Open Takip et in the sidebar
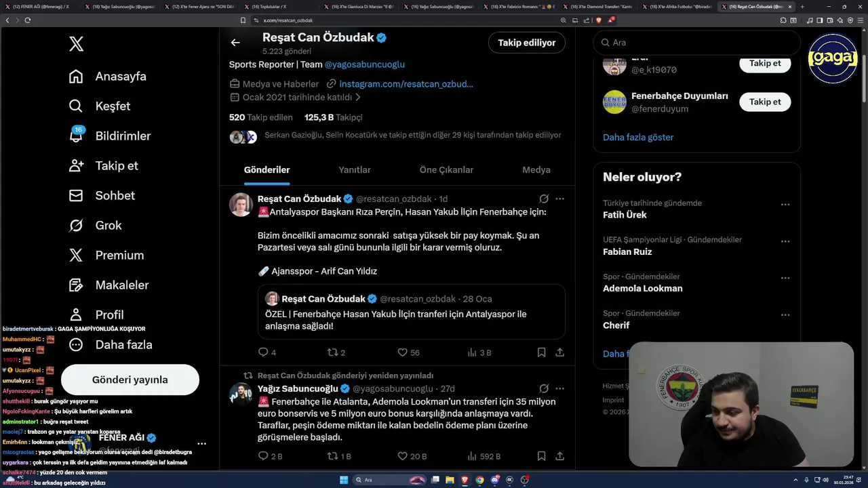This screenshot has height=488, width=868. coord(104,165)
